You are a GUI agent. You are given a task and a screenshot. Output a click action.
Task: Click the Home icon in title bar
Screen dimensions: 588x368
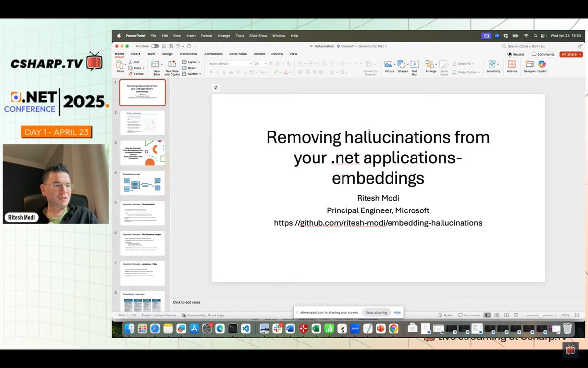165,46
